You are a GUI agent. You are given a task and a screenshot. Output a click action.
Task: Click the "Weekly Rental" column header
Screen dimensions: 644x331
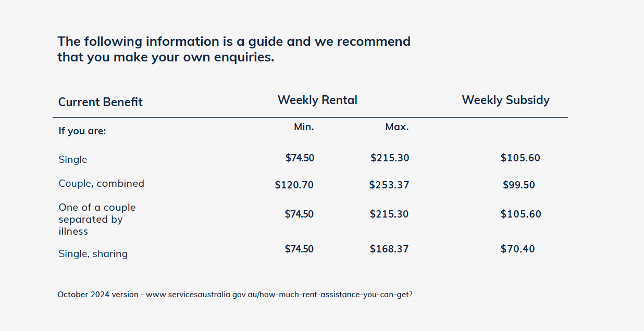coord(317,100)
